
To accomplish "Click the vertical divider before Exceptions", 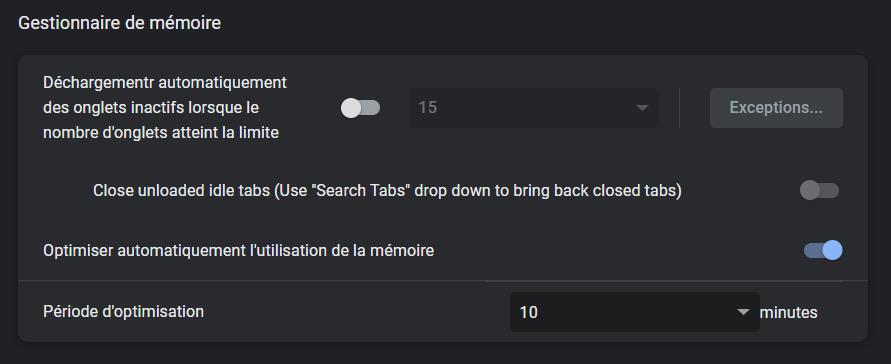I will [680, 108].
